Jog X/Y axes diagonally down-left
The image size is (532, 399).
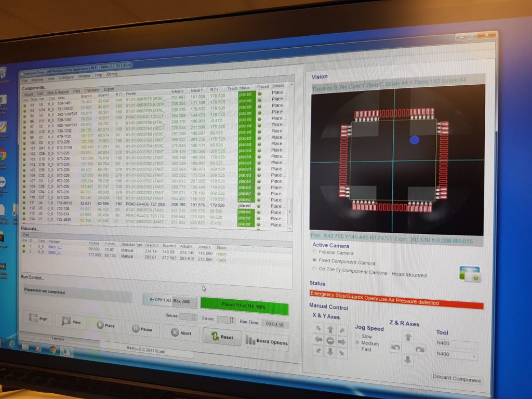[318, 351]
